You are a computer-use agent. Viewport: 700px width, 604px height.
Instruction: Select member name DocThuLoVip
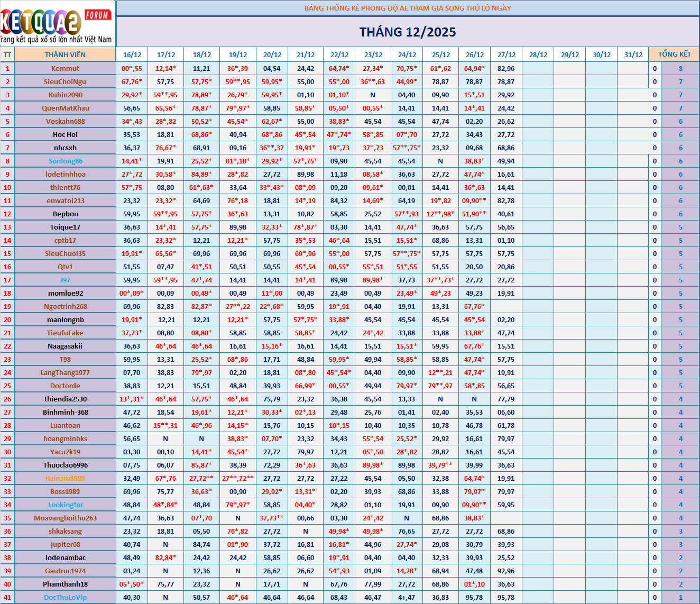[x=65, y=597]
